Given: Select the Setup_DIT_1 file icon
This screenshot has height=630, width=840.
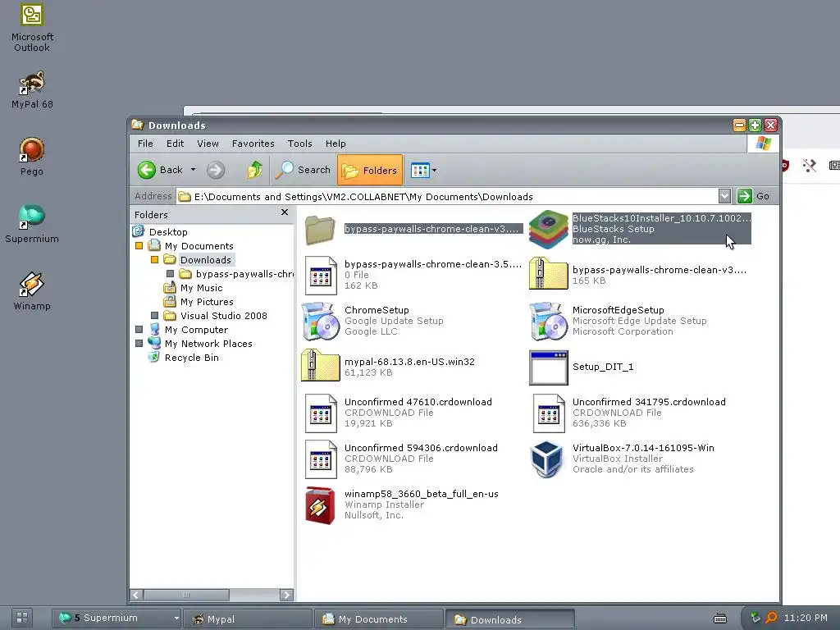Looking at the screenshot, I should pos(548,367).
